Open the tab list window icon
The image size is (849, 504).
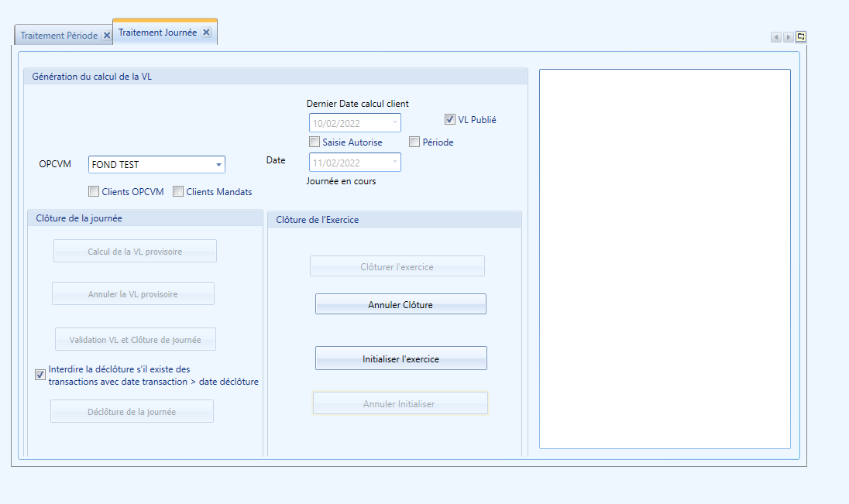801,37
